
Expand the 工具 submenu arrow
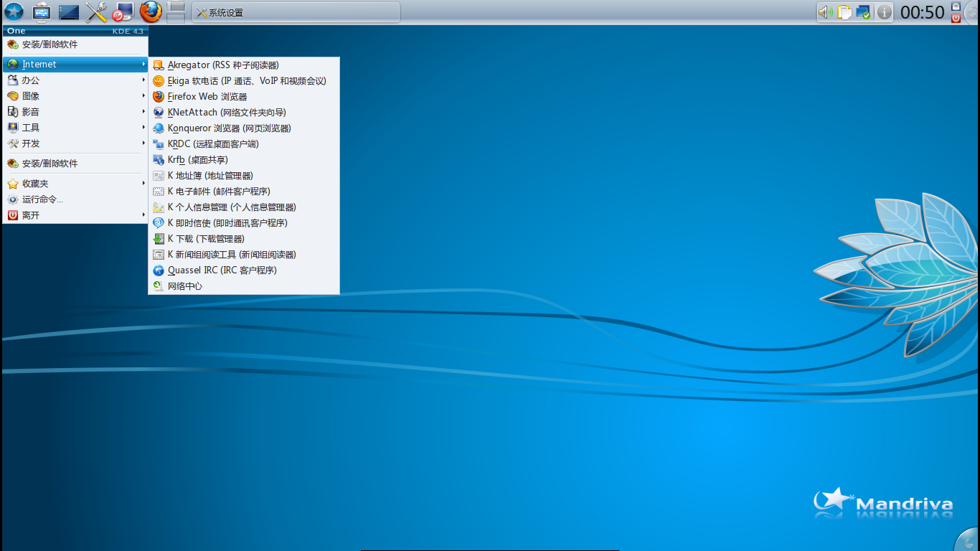[x=143, y=128]
